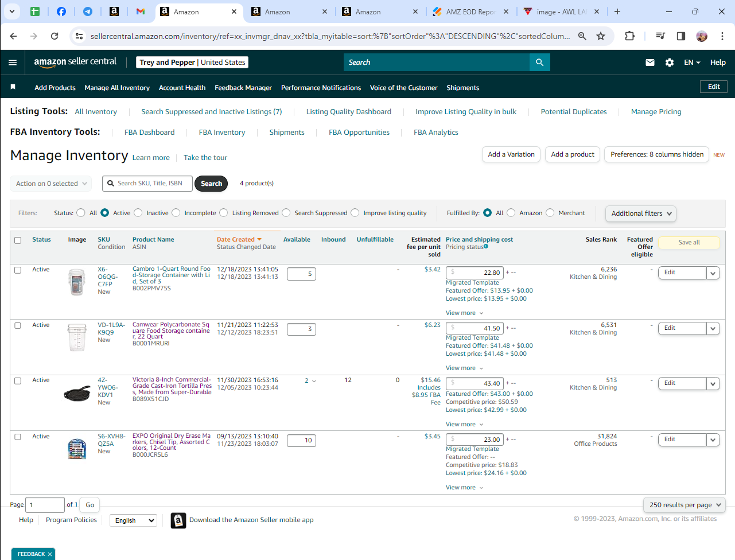Open Performance Notifications menu item
This screenshot has width=735, height=560.
click(321, 88)
